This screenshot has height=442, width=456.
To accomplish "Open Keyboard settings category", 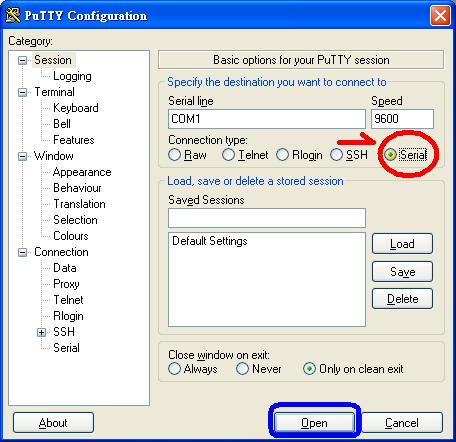I will pyautogui.click(x=76, y=108).
